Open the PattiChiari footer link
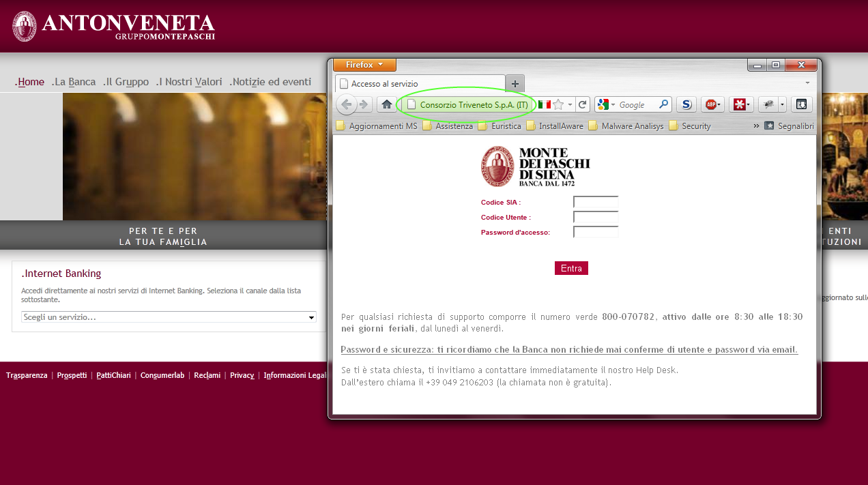Viewport: 868px width, 485px height. pyautogui.click(x=113, y=375)
